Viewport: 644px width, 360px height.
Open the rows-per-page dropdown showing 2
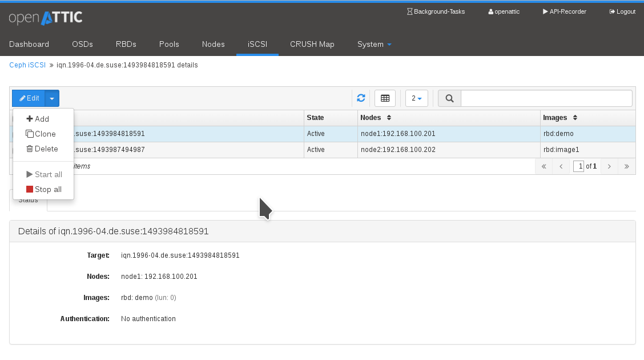click(417, 98)
